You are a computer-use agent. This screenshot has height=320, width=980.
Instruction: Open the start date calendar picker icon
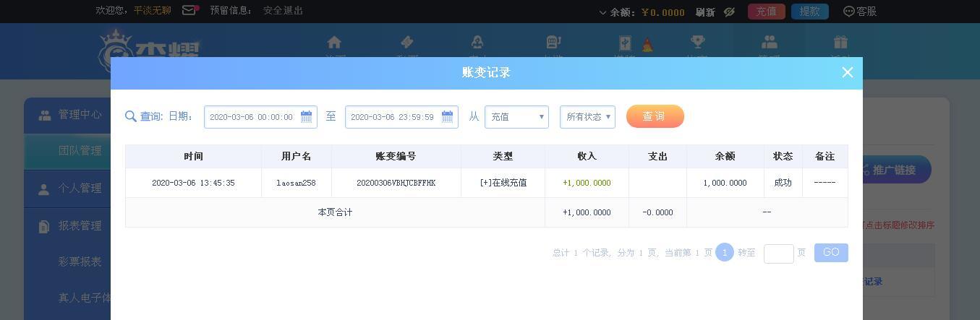tap(306, 117)
